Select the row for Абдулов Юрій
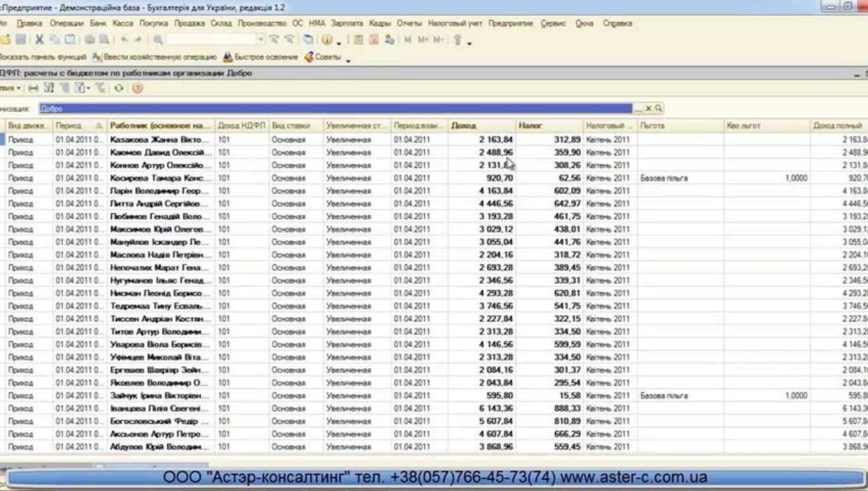Image resolution: width=868 pixels, height=491 pixels. 434,447
